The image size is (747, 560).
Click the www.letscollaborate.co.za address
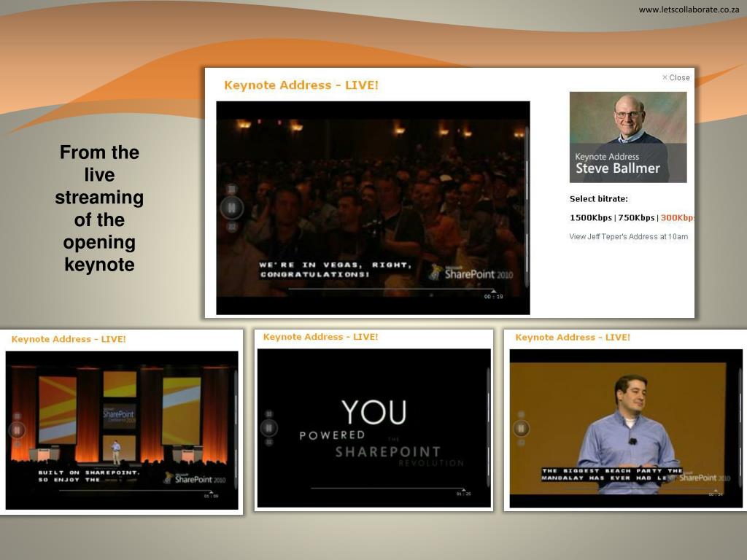click(x=689, y=9)
